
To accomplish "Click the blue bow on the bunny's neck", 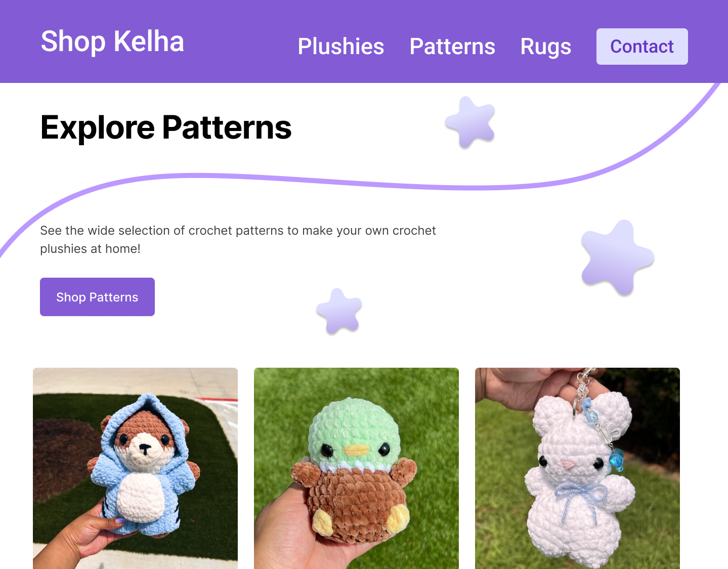I will [580, 494].
